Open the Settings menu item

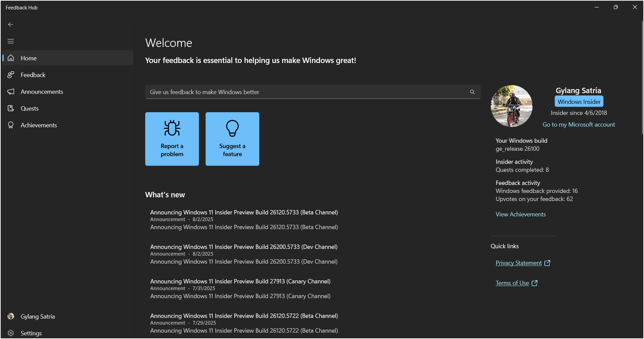67,333
